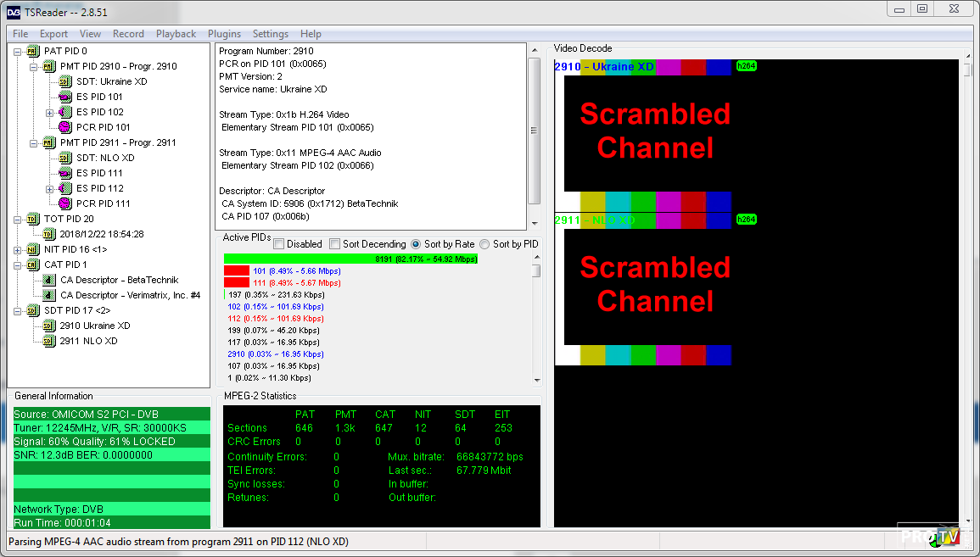The image size is (980, 557).
Task: Open the Plugins menu
Action: point(224,34)
